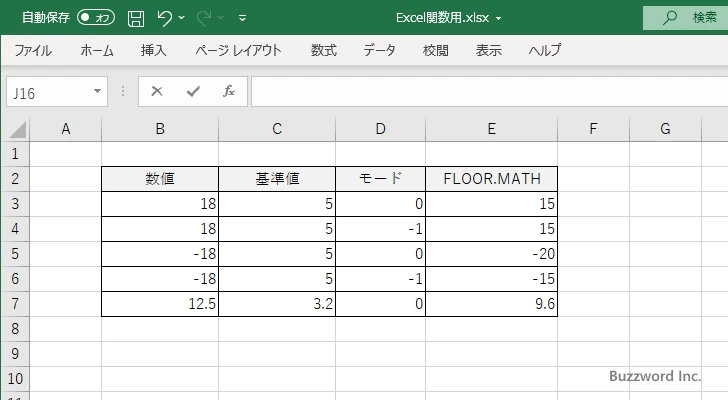Viewport: 728px width, 400px height.
Task: Click the Insert Function fx icon
Action: tap(228, 91)
